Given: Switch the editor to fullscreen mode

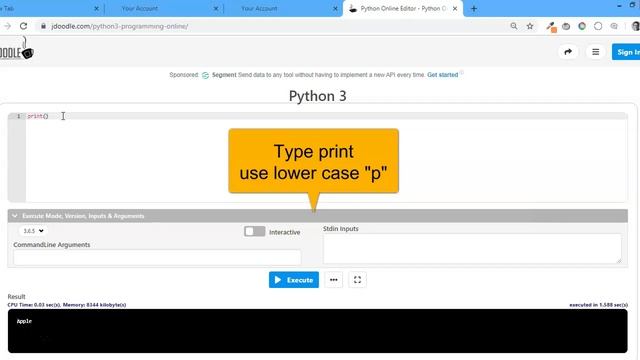Looking at the screenshot, I should (x=358, y=280).
